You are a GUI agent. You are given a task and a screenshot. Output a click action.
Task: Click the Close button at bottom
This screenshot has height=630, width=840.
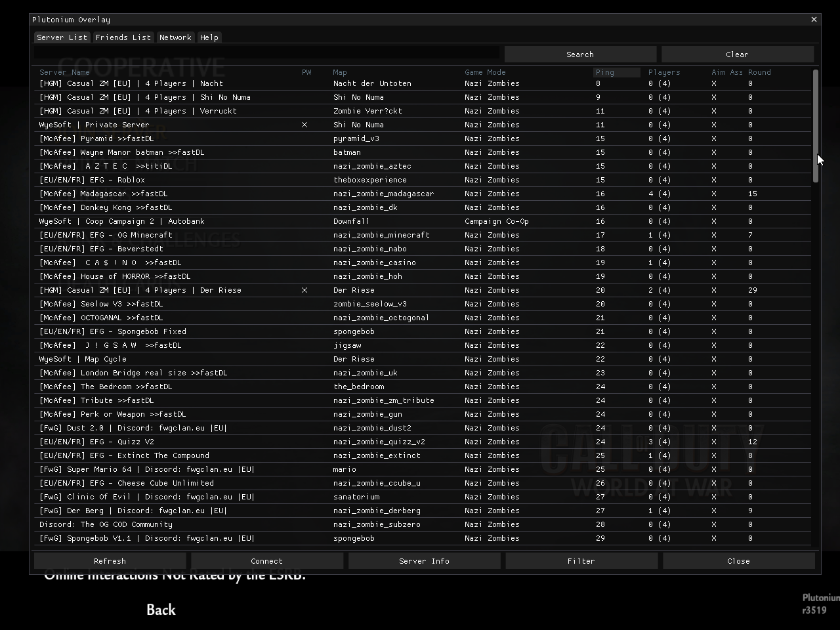[x=738, y=561]
